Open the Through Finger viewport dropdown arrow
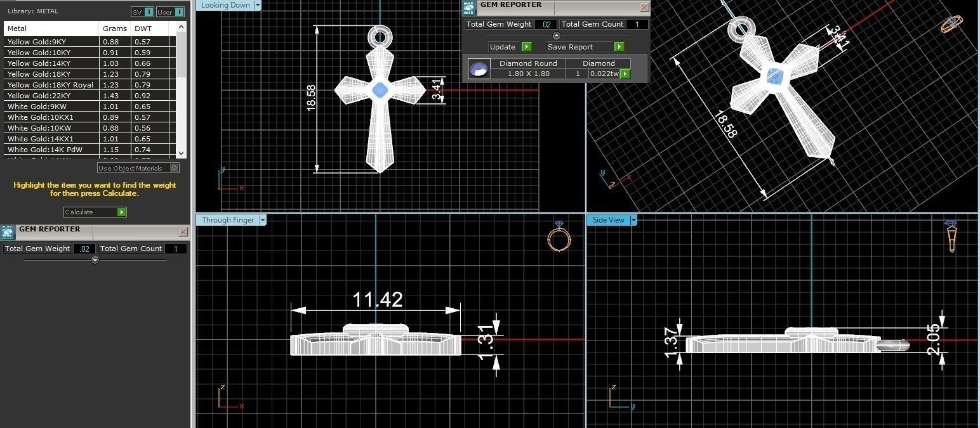 (263, 220)
